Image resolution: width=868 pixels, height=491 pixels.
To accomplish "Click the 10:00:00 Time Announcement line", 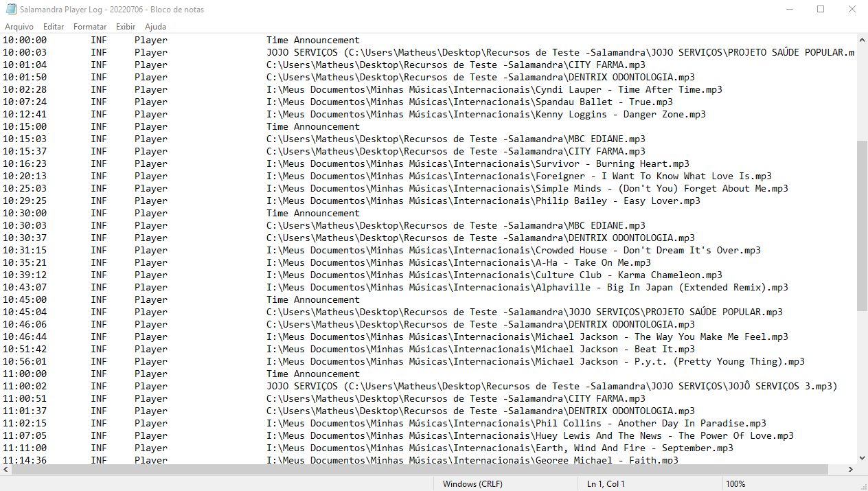I will click(x=181, y=41).
